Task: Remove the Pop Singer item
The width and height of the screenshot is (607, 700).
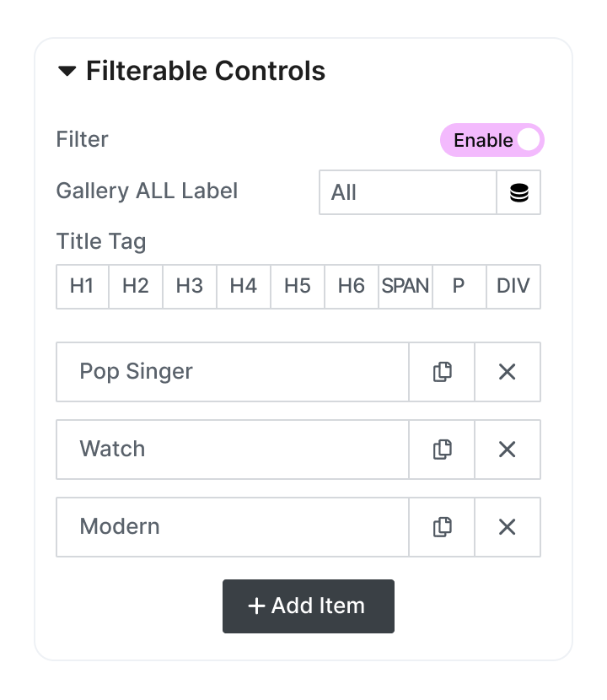Action: click(507, 372)
